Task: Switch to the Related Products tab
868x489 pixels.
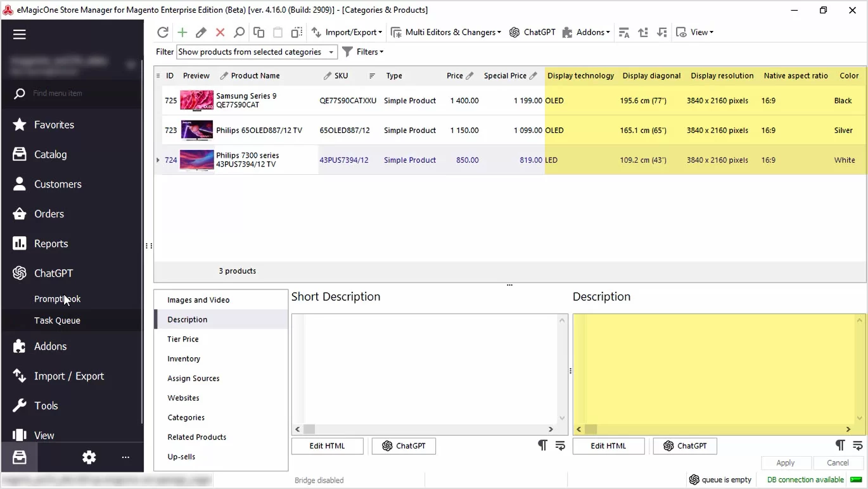Action: [196, 438]
